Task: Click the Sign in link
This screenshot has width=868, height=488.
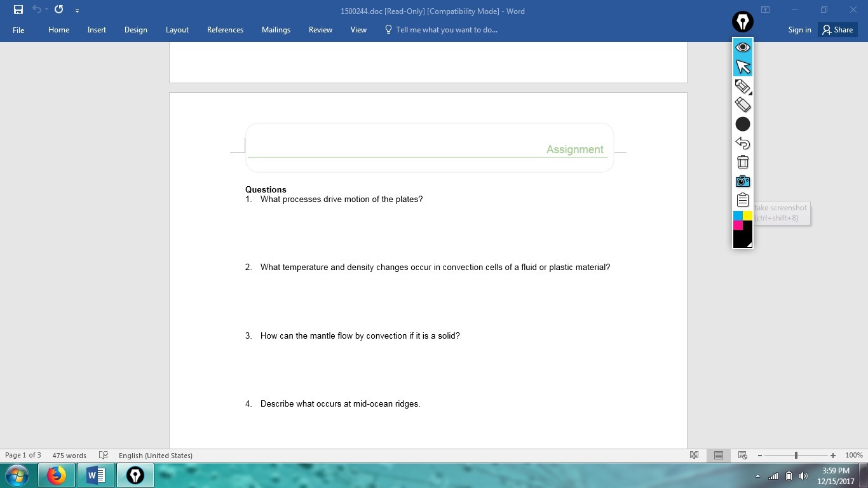Action: [x=799, y=30]
